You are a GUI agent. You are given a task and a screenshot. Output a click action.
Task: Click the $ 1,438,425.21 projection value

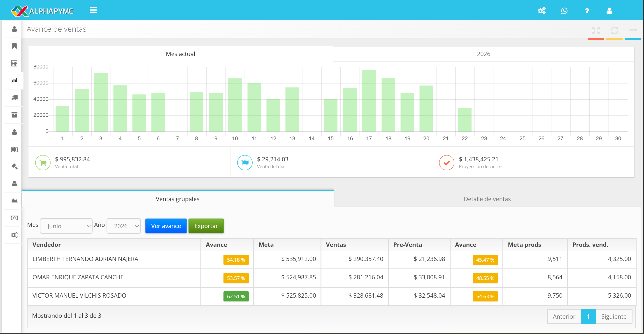click(x=479, y=159)
